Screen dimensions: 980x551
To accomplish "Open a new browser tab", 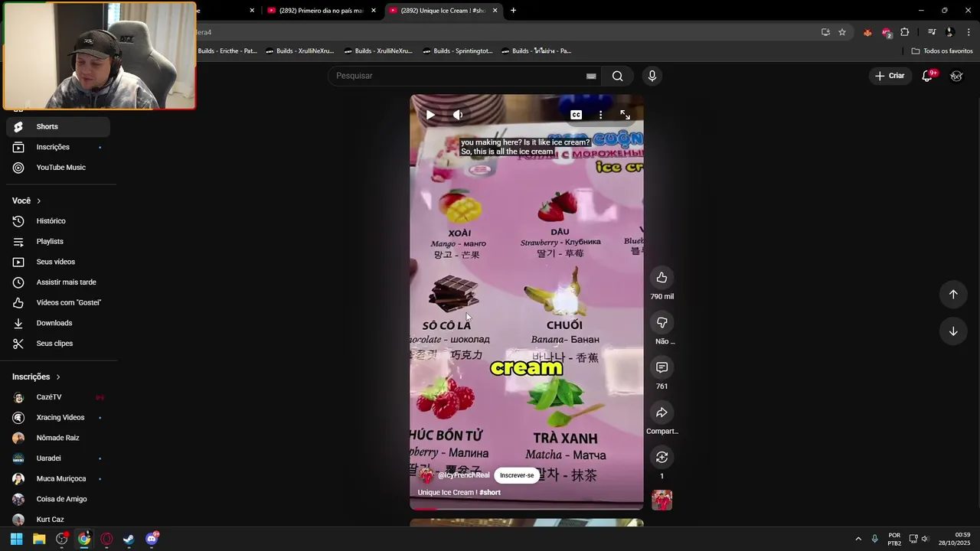I will click(x=513, y=11).
